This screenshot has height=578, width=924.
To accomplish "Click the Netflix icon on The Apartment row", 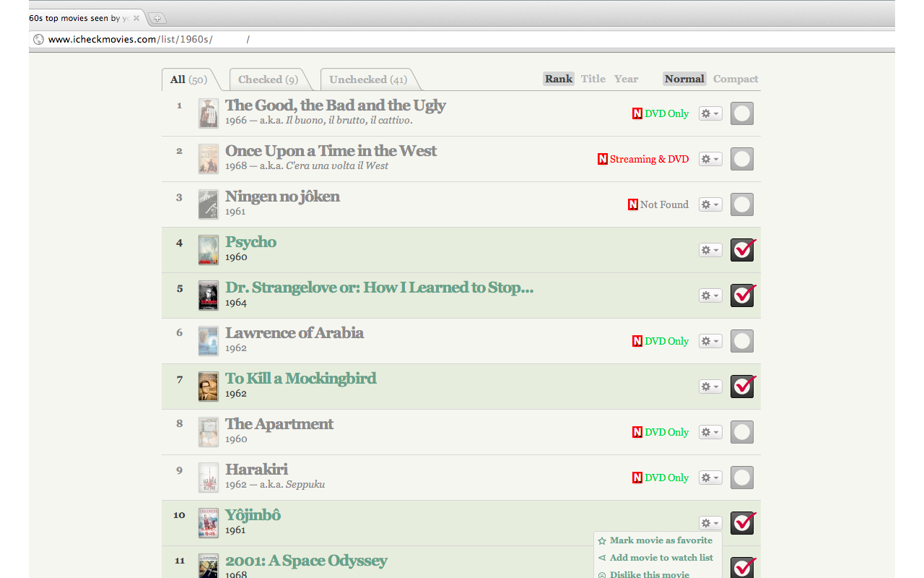I will click(x=637, y=432).
